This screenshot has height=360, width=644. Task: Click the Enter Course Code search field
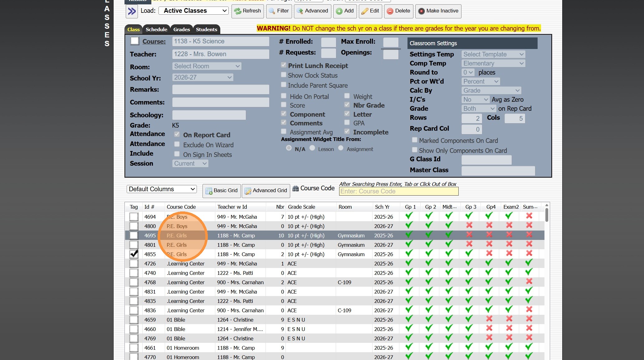tap(398, 192)
